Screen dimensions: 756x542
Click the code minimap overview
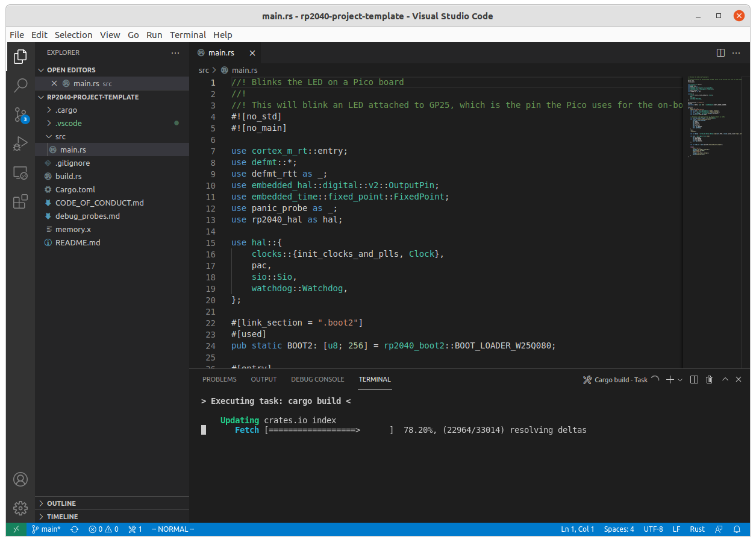[713, 121]
